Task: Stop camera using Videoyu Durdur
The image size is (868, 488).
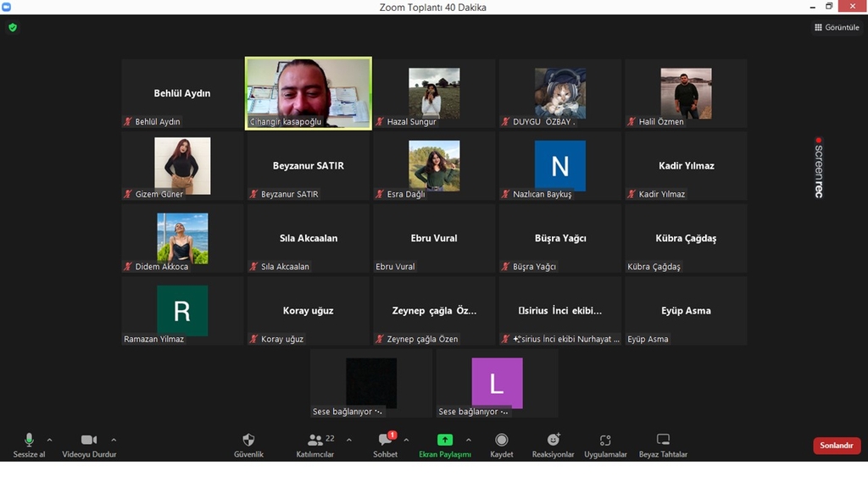Action: pyautogui.click(x=89, y=445)
